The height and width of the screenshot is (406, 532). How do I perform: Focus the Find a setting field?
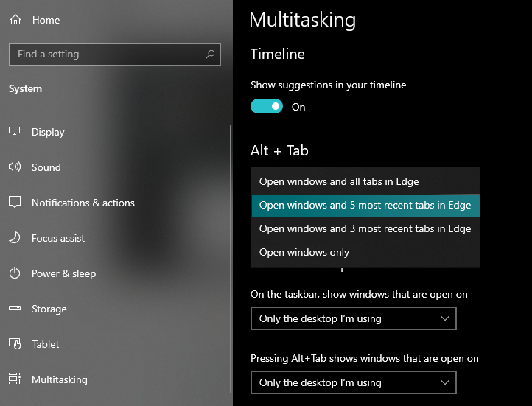[115, 55]
